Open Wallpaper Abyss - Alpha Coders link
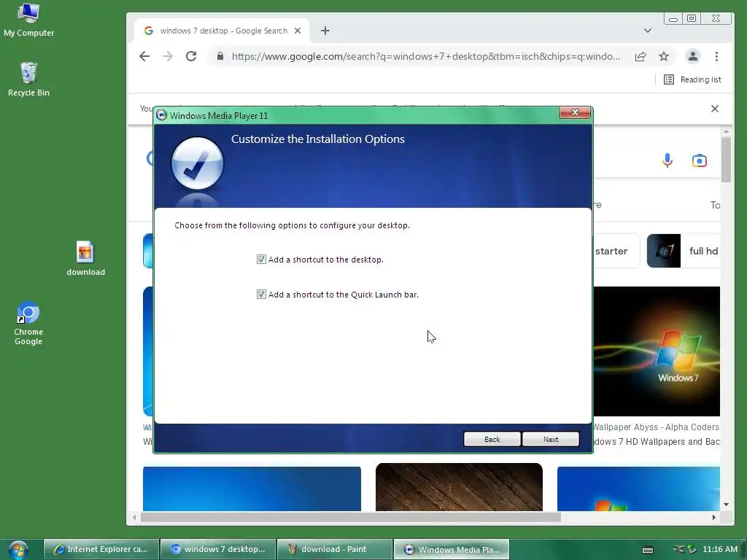The image size is (747, 560). [656, 427]
